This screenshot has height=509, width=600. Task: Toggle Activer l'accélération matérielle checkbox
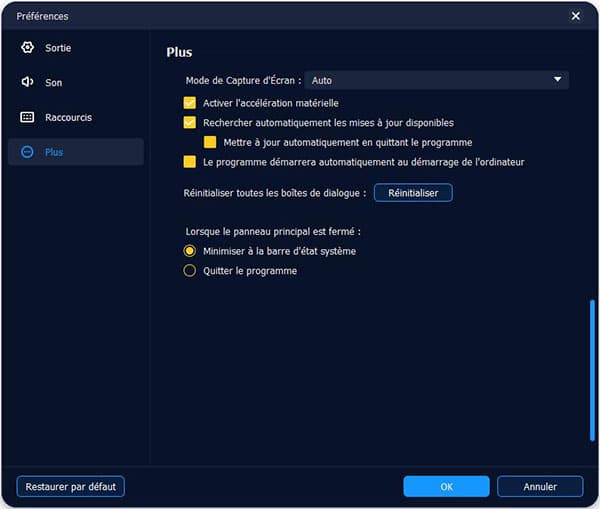(x=190, y=103)
